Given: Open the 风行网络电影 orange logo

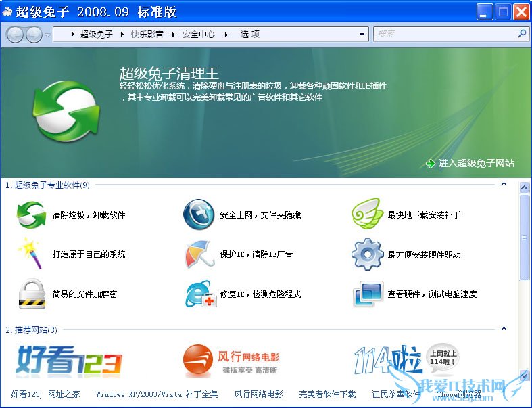Looking at the screenshot, I should (231, 360).
